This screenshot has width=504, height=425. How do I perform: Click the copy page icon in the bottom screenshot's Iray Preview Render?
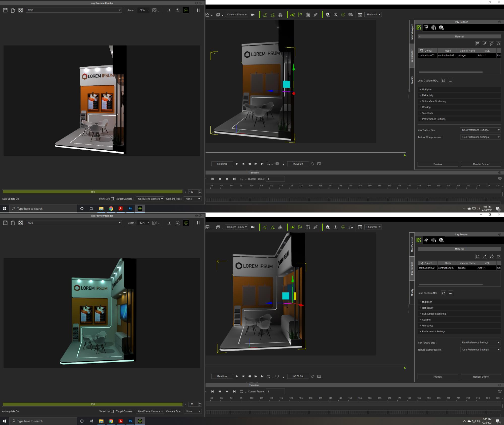(13, 223)
